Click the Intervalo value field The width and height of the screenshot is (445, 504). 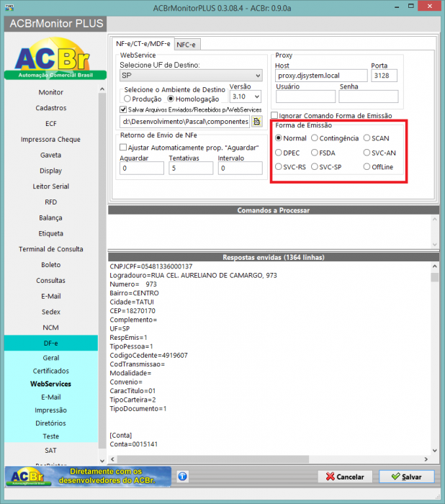pyautogui.click(x=241, y=168)
